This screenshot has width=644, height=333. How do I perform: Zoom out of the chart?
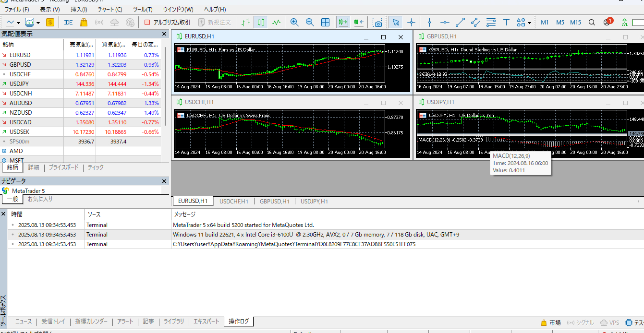310,22
